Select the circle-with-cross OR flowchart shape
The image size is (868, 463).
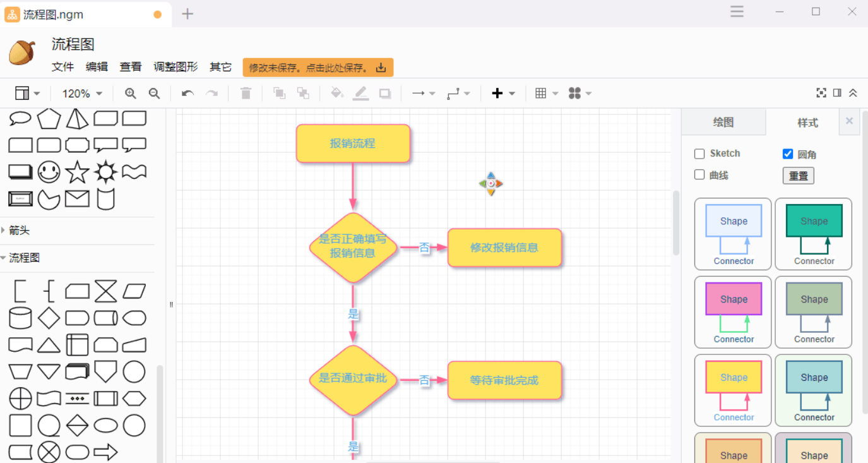pos(20,399)
